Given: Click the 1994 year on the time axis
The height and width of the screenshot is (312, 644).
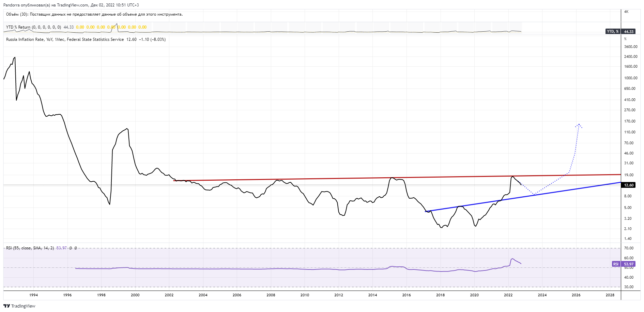Looking at the screenshot, I should pos(33,295).
